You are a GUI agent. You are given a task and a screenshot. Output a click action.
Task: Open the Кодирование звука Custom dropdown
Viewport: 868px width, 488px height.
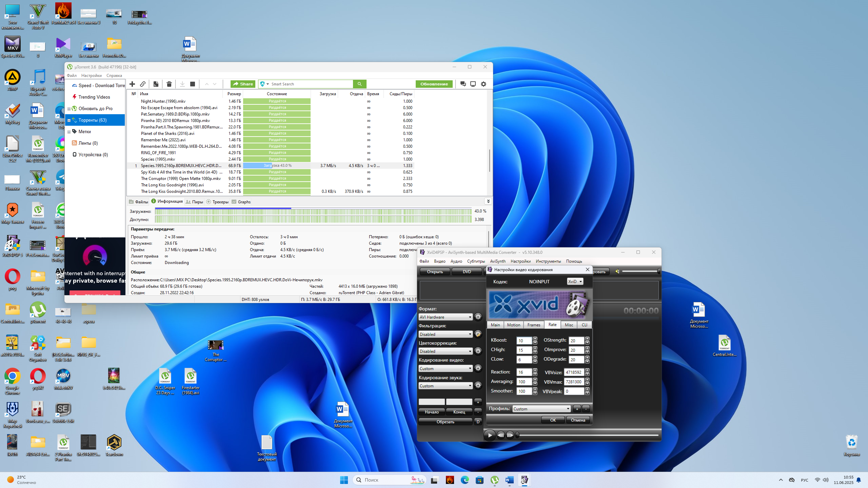click(446, 386)
